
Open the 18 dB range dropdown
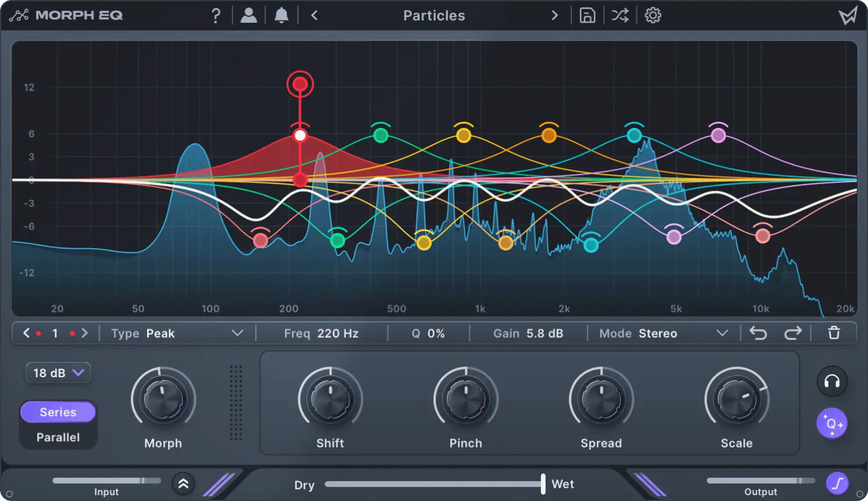point(58,373)
